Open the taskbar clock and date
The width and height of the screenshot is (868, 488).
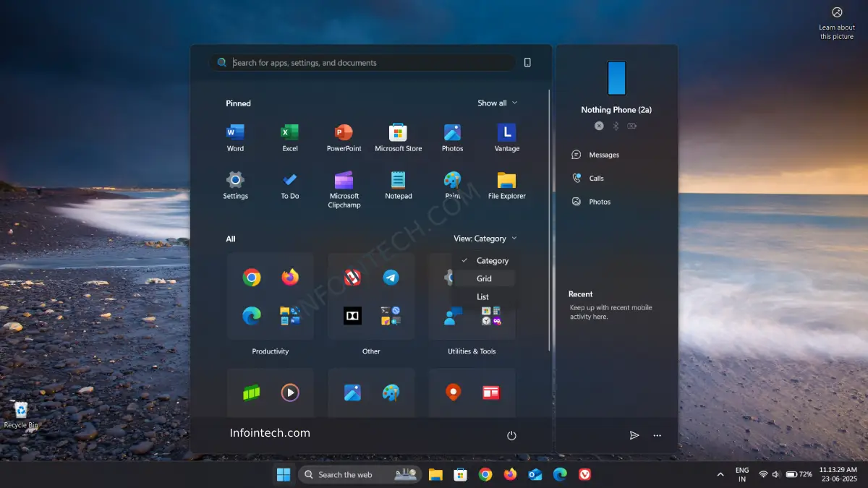pyautogui.click(x=838, y=474)
